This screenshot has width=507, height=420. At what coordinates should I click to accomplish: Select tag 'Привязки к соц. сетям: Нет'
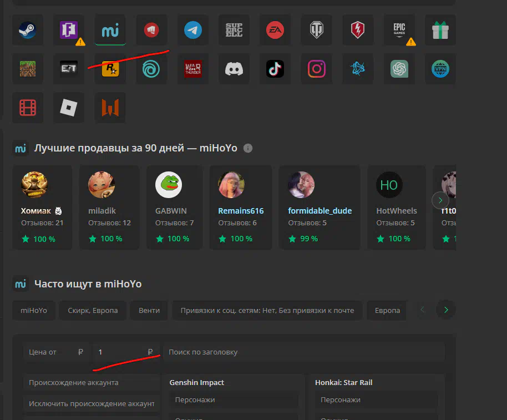pos(267,310)
